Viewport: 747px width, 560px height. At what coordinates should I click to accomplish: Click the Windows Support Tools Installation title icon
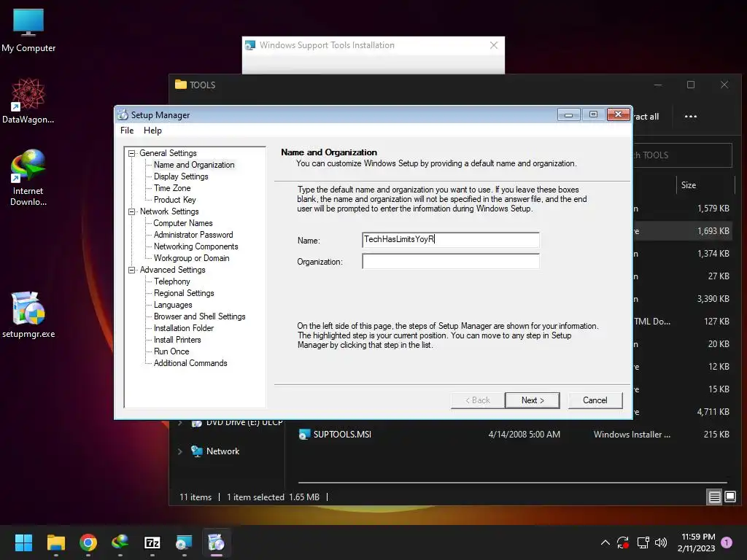pos(250,45)
